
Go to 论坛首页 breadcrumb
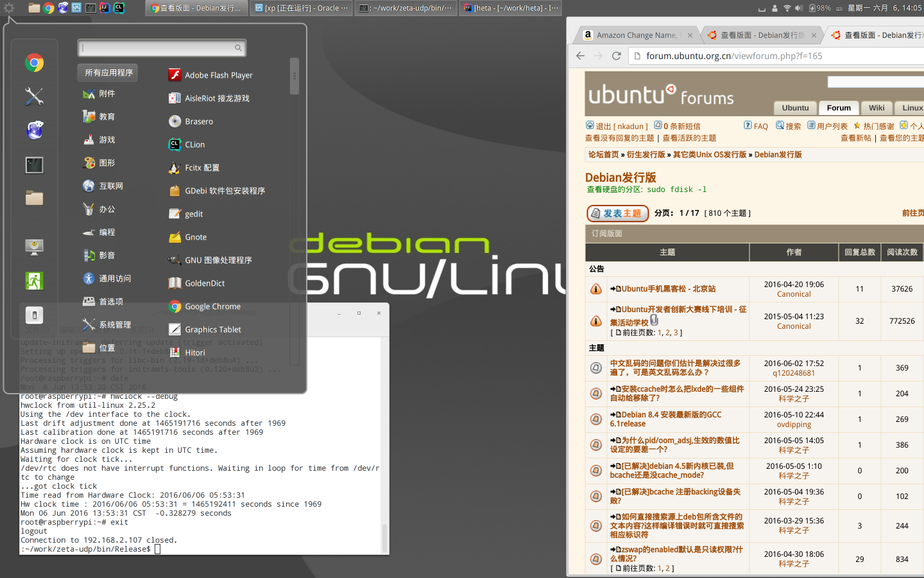(603, 155)
